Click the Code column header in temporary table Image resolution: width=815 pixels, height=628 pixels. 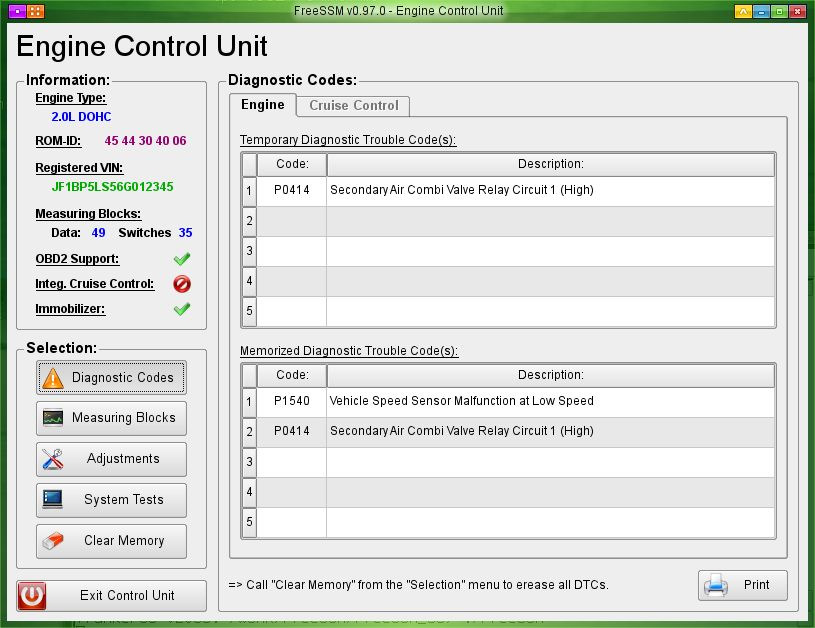(x=292, y=164)
